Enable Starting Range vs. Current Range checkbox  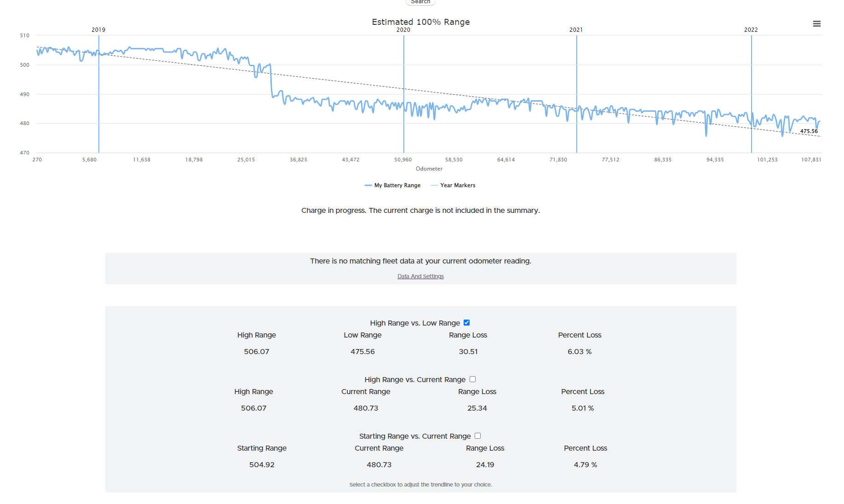(x=477, y=435)
